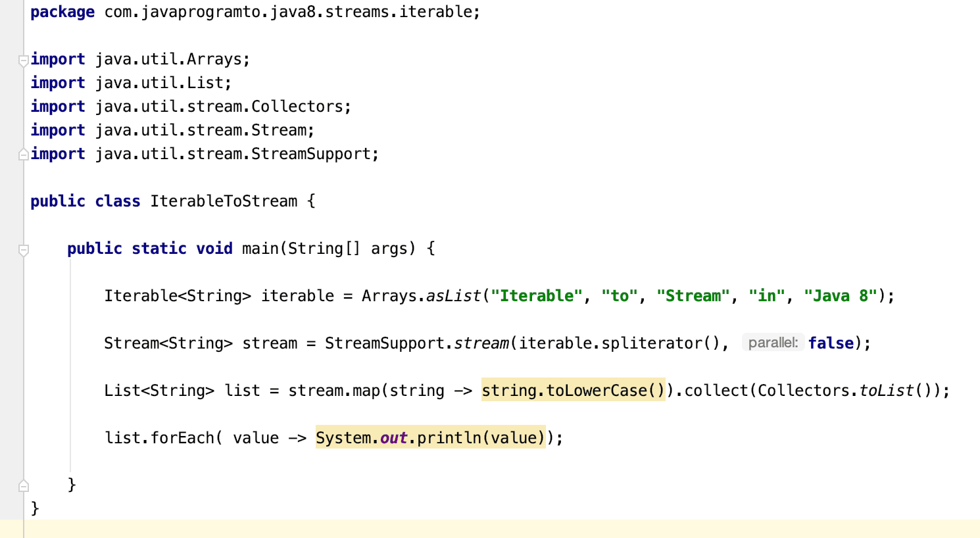This screenshot has height=538, width=980.
Task: Click the import java.util.Arrays line
Action: (139, 59)
